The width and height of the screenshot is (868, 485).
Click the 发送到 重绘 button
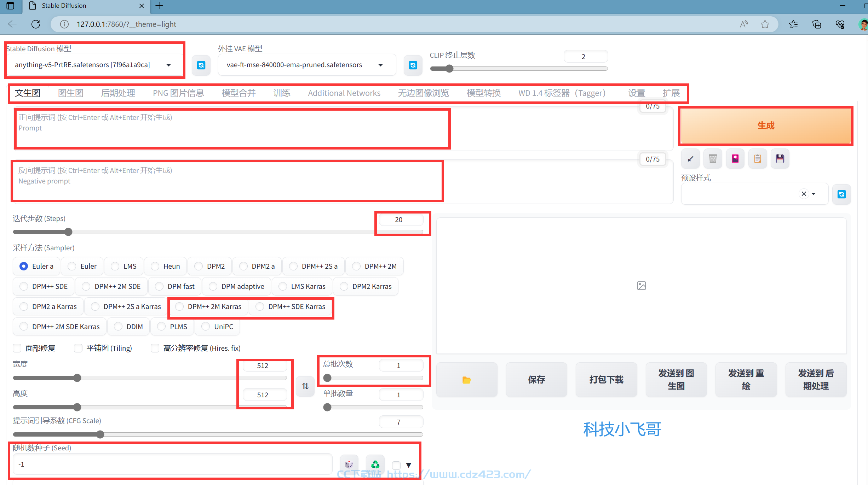[746, 380]
